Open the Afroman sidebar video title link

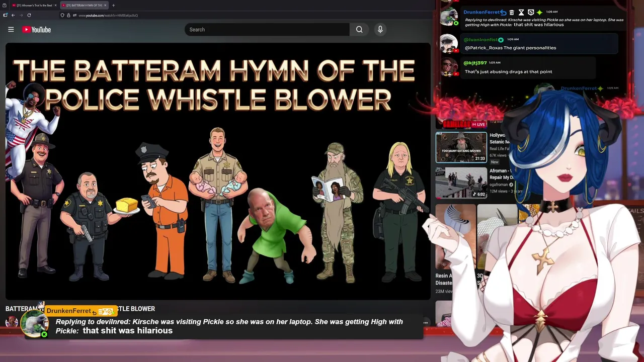501,174
